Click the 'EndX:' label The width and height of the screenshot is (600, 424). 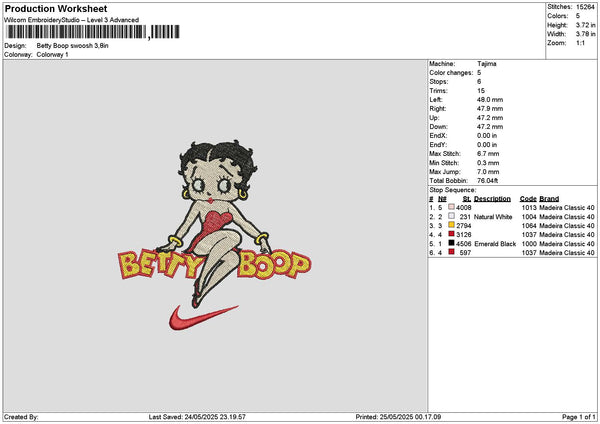tap(438, 136)
